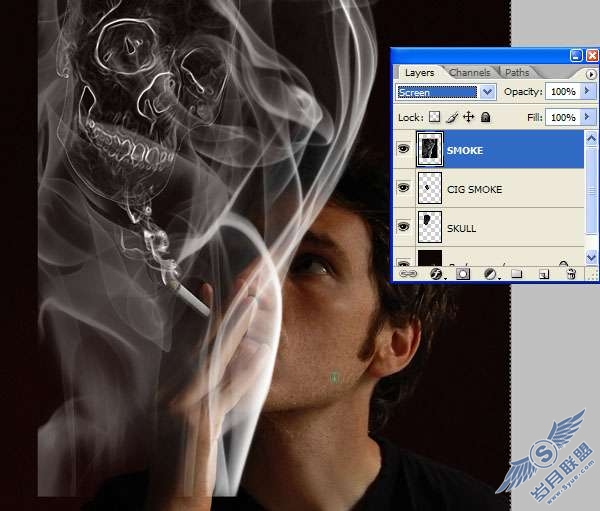Open the Fill slider arrow
Image resolution: width=600 pixels, height=511 pixels.
click(587, 117)
